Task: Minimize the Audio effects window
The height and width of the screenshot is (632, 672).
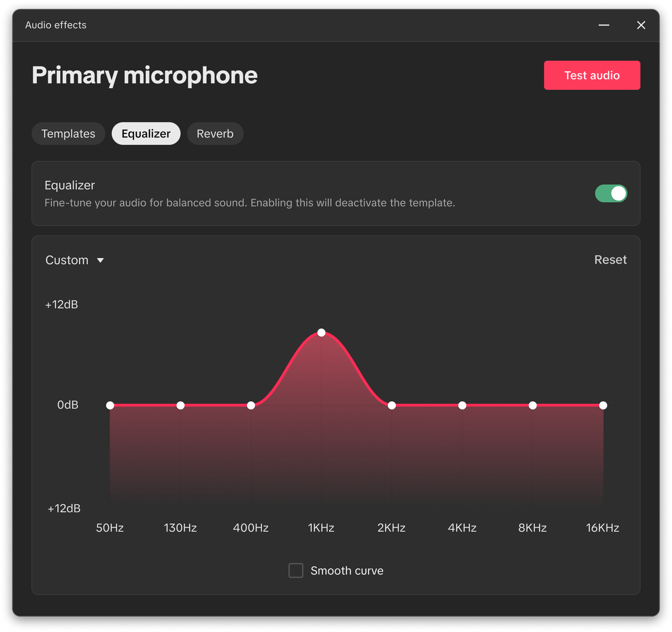Action: pyautogui.click(x=604, y=25)
